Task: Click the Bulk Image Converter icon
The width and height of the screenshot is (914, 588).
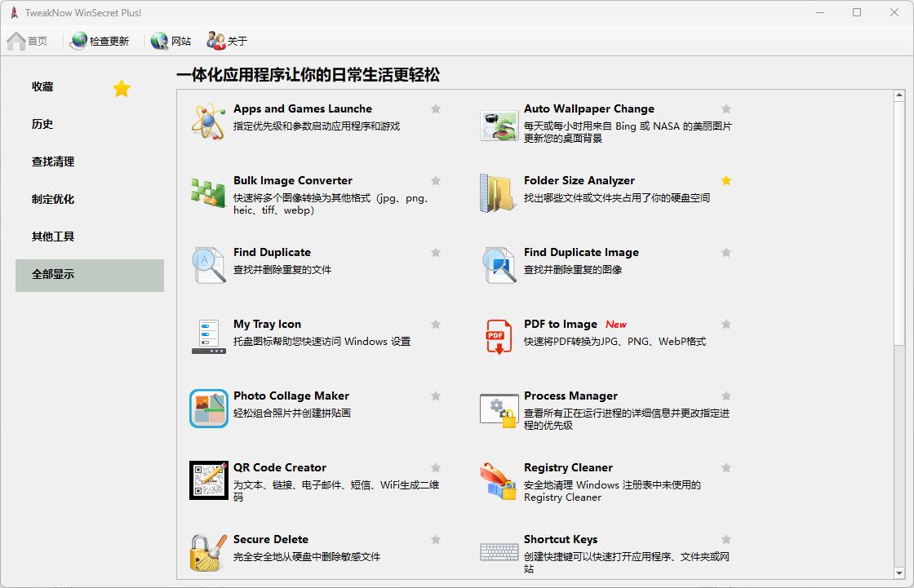Action: point(208,193)
